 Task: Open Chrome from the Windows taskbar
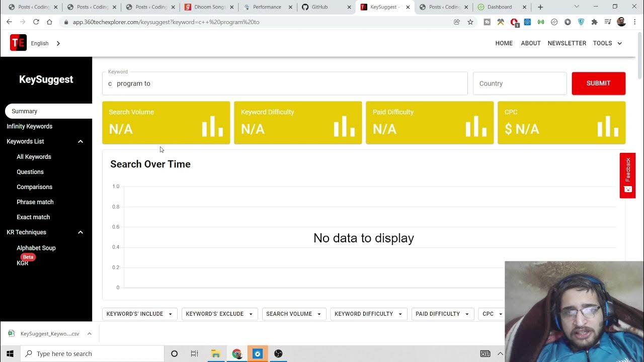[236, 353]
